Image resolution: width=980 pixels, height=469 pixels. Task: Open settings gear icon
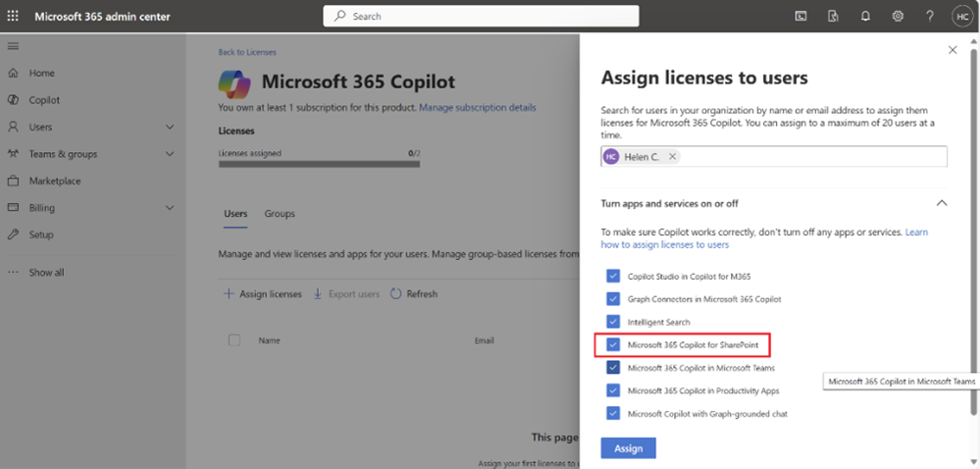898,17
